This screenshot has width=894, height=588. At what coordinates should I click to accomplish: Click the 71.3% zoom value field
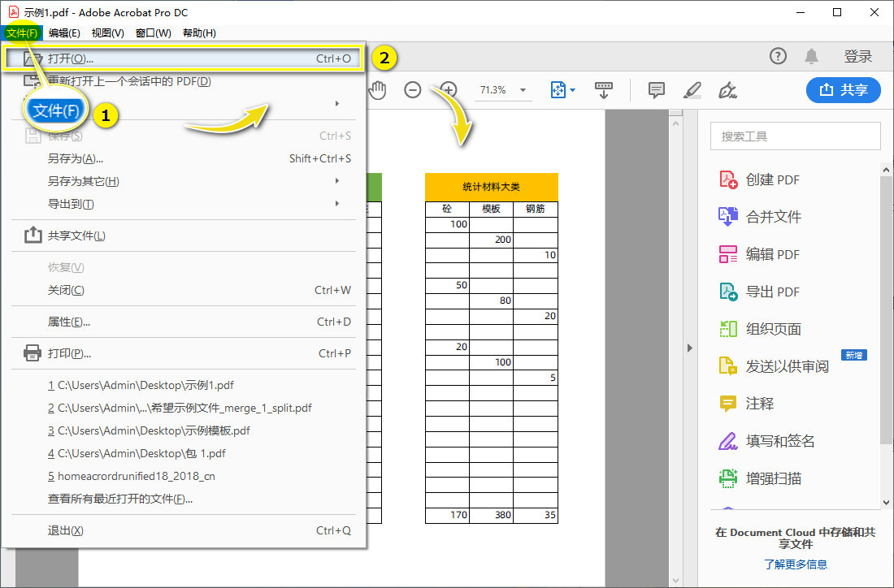493,90
